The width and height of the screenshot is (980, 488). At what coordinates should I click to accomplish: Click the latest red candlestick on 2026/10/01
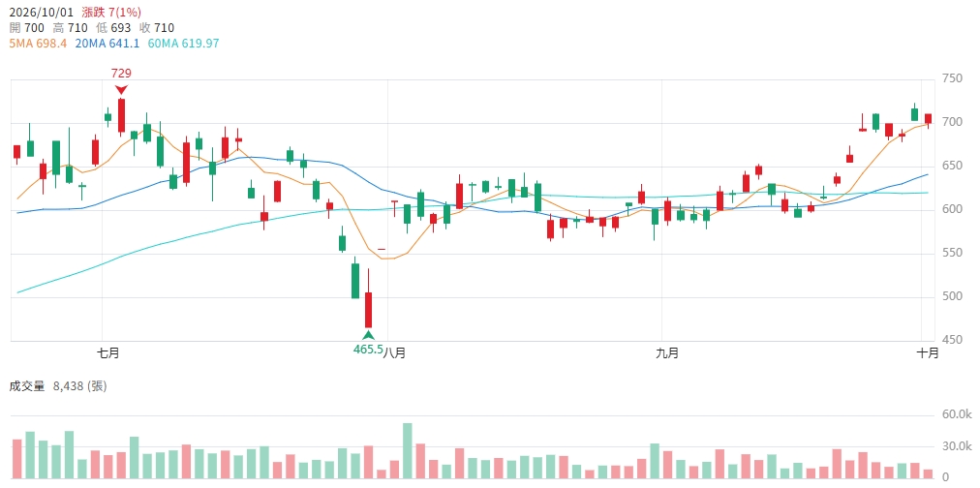click(x=928, y=119)
